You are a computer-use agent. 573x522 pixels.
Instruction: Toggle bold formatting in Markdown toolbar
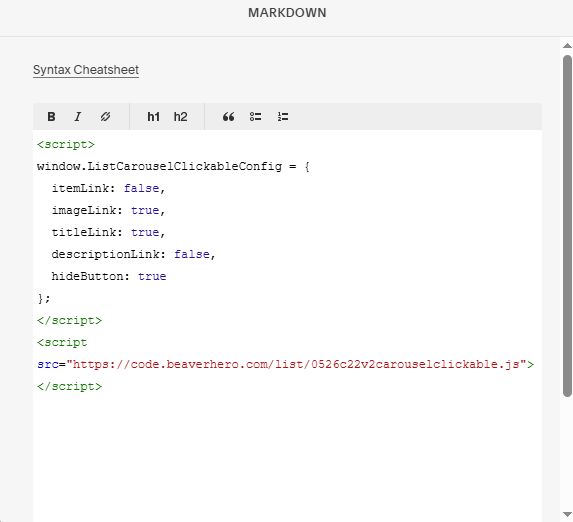(x=51, y=117)
